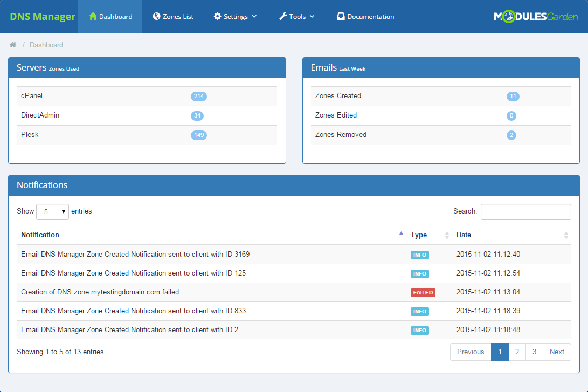
Task: Go to notifications page 2
Action: click(x=517, y=352)
